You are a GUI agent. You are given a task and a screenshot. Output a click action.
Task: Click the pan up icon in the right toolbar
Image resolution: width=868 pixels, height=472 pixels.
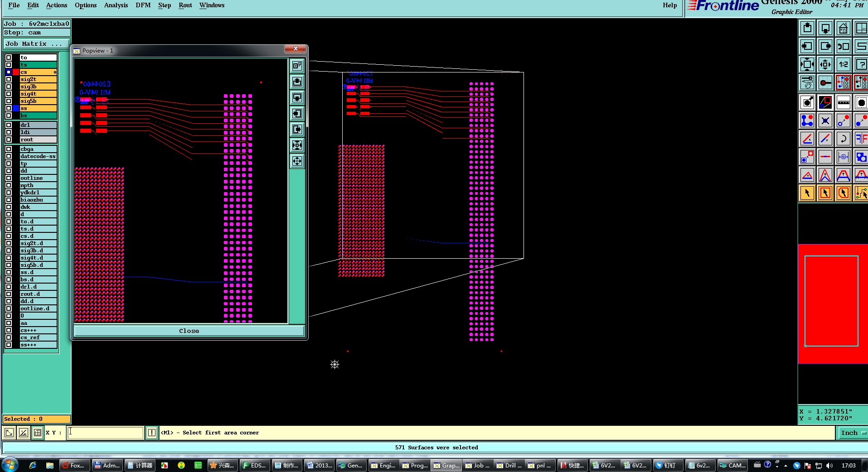pos(807,28)
